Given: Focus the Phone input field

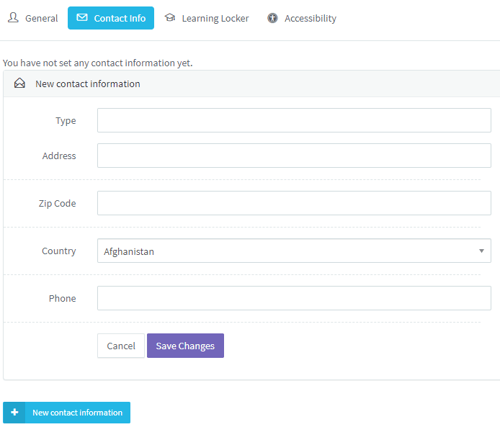Looking at the screenshot, I should pos(294,298).
